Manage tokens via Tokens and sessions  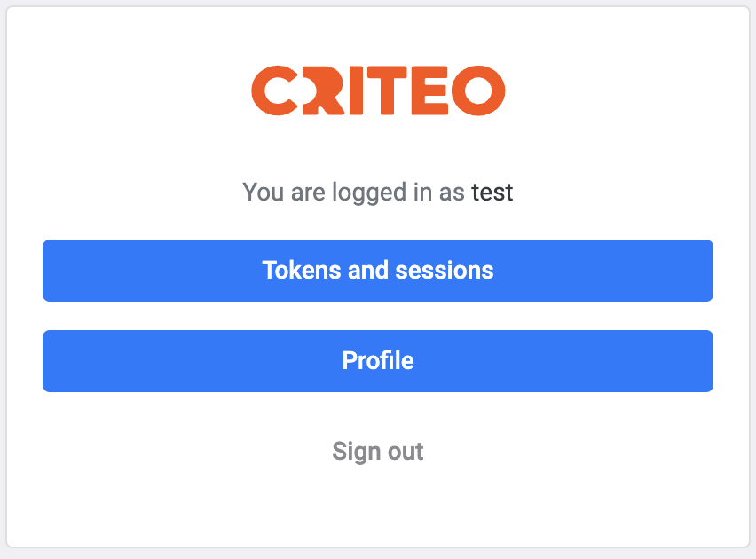(378, 270)
